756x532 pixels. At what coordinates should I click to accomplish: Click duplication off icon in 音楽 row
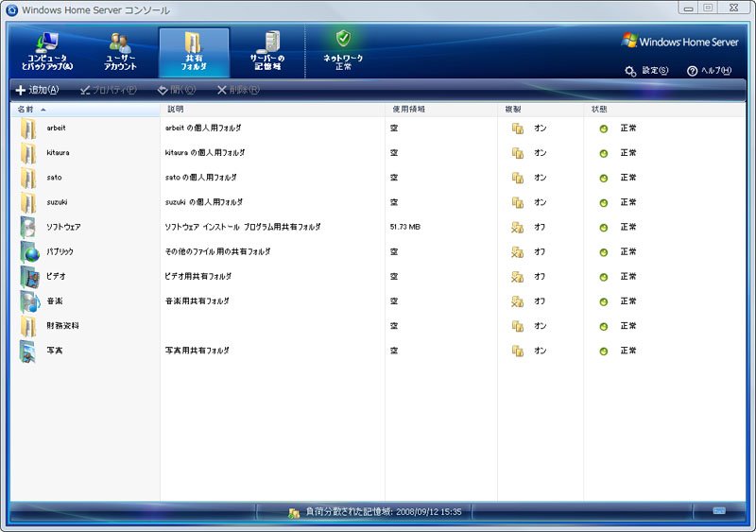tap(517, 301)
